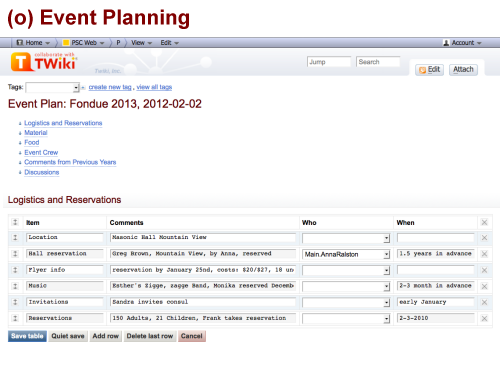Click the move-row handle for Location row
The width and height of the screenshot is (500, 380).
(x=15, y=238)
